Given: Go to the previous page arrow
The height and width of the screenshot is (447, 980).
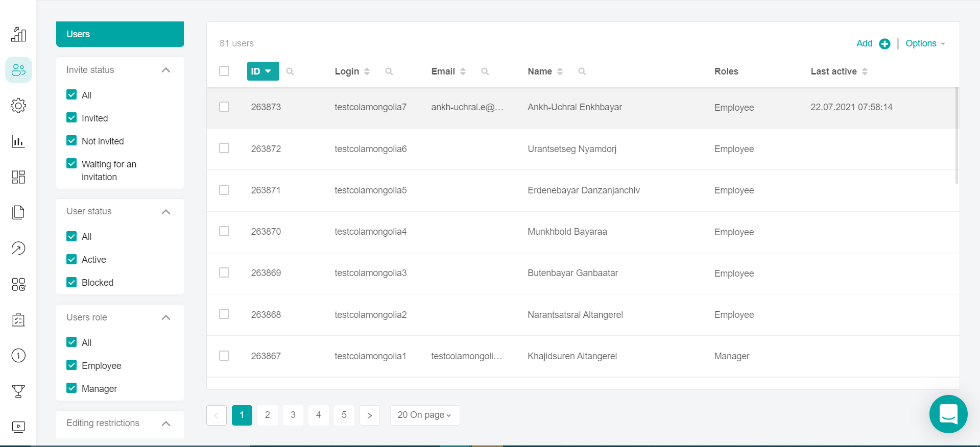Looking at the screenshot, I should click(217, 415).
